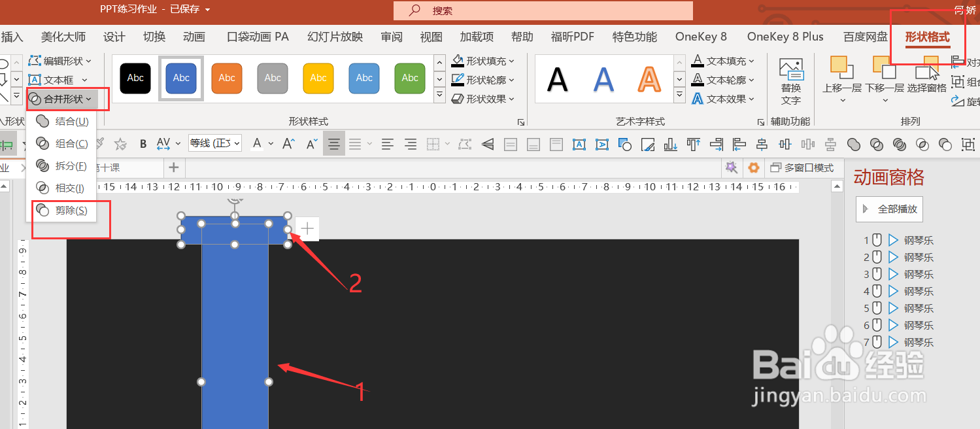Click the star icon in quick toolbar
Viewport: 980px width, 429px height.
coord(120,144)
